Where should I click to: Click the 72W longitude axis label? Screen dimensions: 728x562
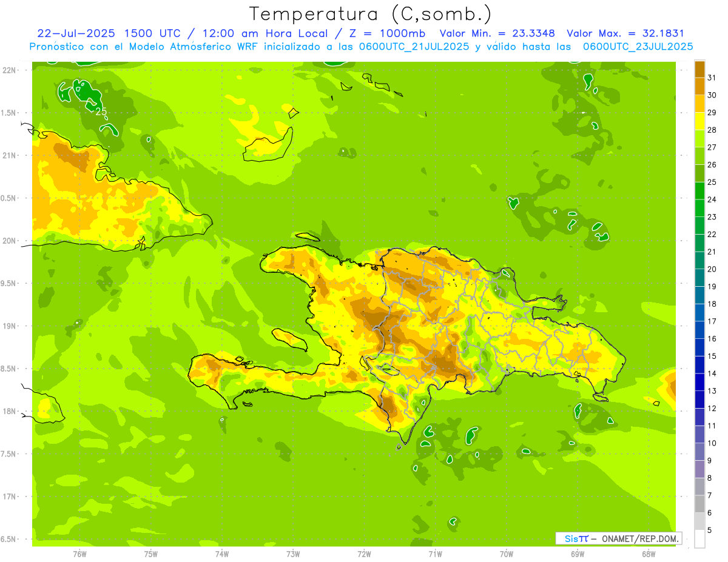[364, 554]
